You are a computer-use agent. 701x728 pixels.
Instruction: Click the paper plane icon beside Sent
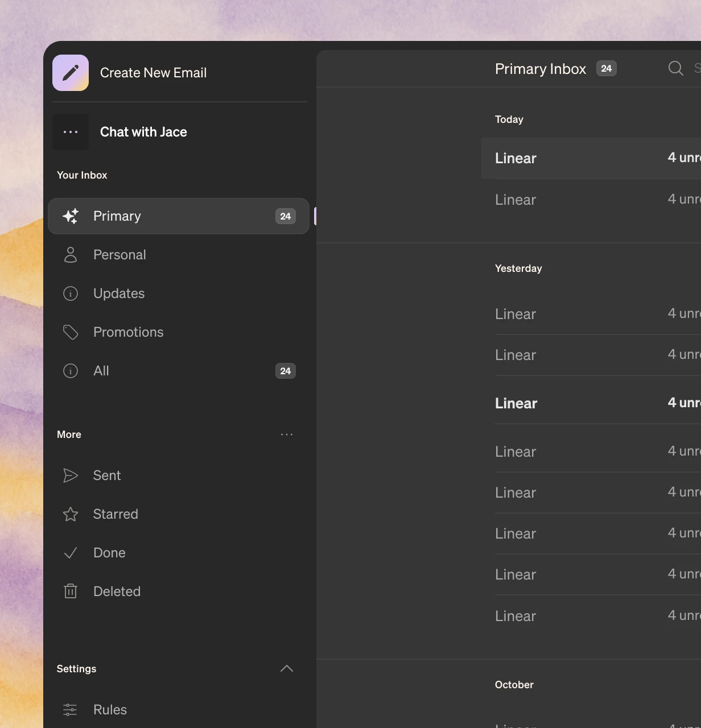(71, 475)
